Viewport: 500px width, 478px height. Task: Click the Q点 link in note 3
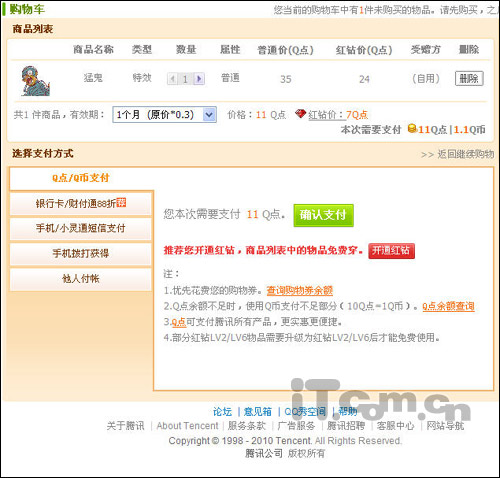pyautogui.click(x=179, y=322)
